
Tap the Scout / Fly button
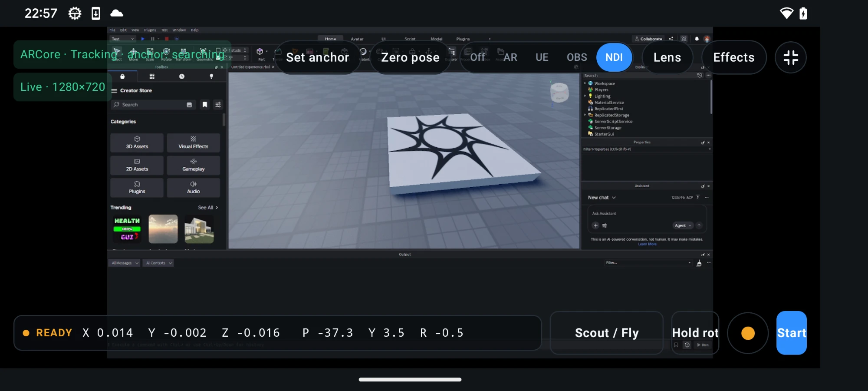607,333
